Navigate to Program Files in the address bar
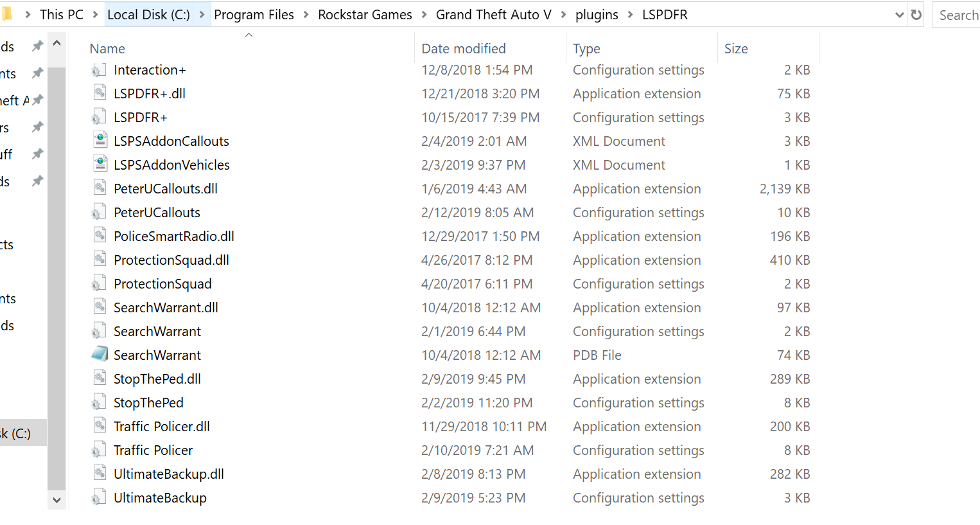 coord(254,15)
